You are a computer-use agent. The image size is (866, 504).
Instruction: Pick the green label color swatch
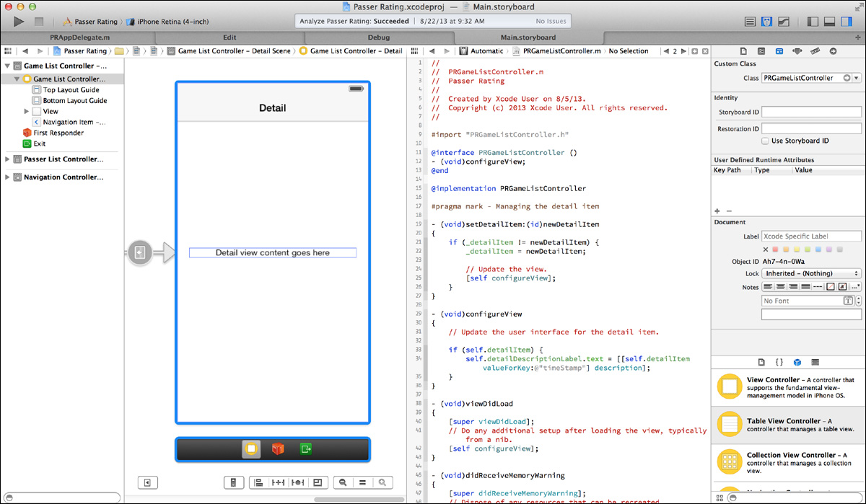click(808, 249)
